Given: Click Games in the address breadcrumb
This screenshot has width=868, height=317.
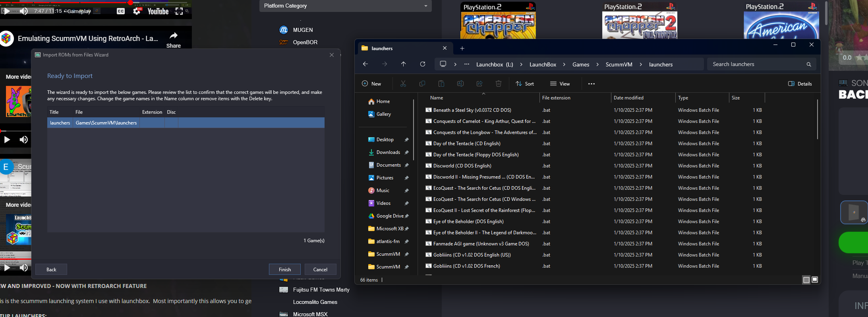Looking at the screenshot, I should 581,64.
